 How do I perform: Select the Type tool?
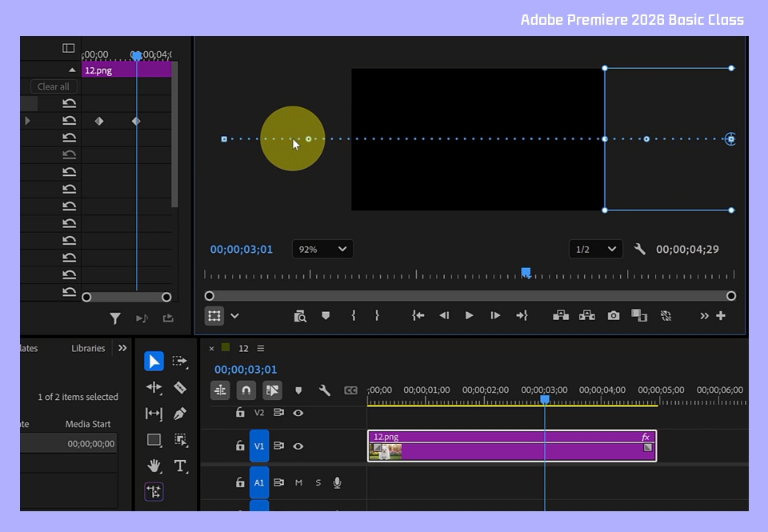180,466
